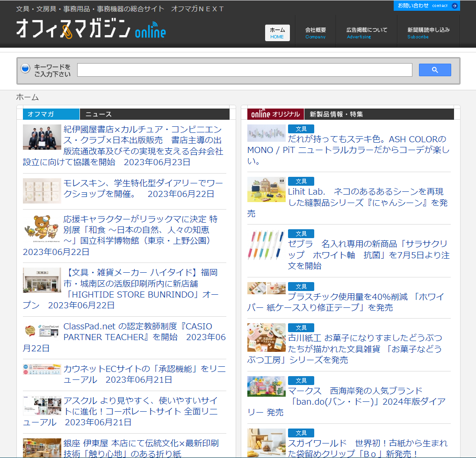Click the 紀伊國屋書店 group photo thumbnail
This screenshot has height=458, width=476.
(x=42, y=137)
